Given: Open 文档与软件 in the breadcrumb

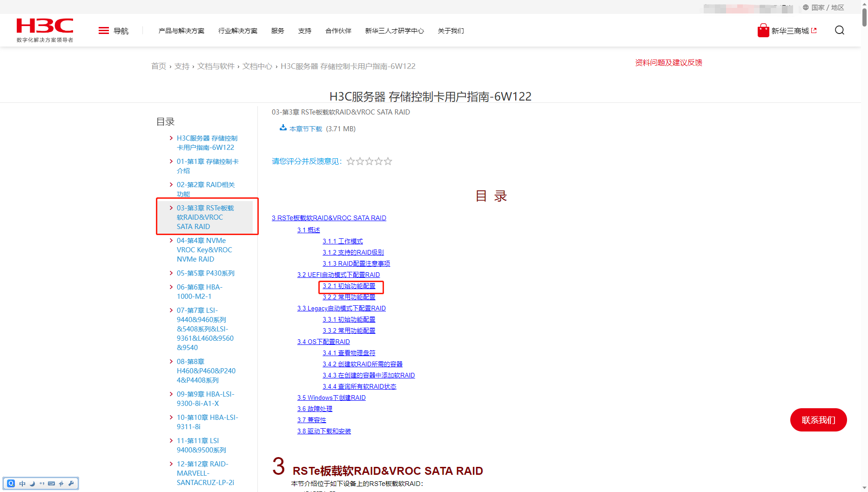Looking at the screenshot, I should coord(216,66).
